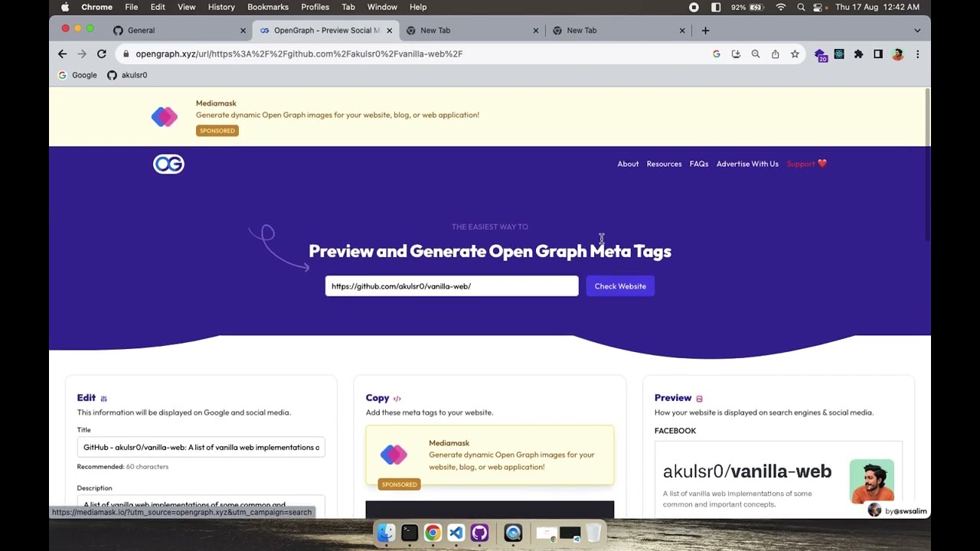Open QuickTime Player from the Dock

[513, 533]
